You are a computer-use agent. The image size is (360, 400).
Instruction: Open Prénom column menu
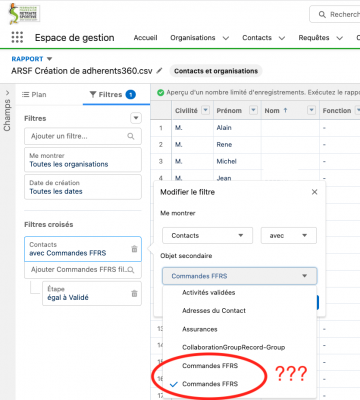254,110
